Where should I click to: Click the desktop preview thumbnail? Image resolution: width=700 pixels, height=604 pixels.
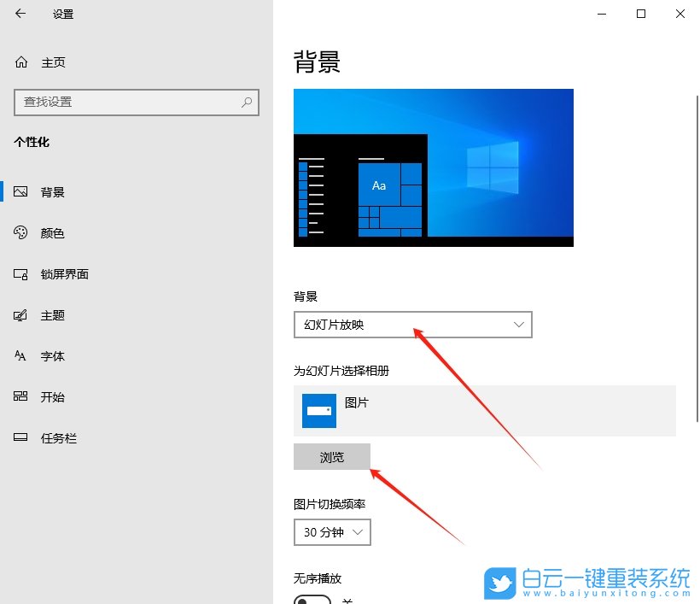coord(433,167)
